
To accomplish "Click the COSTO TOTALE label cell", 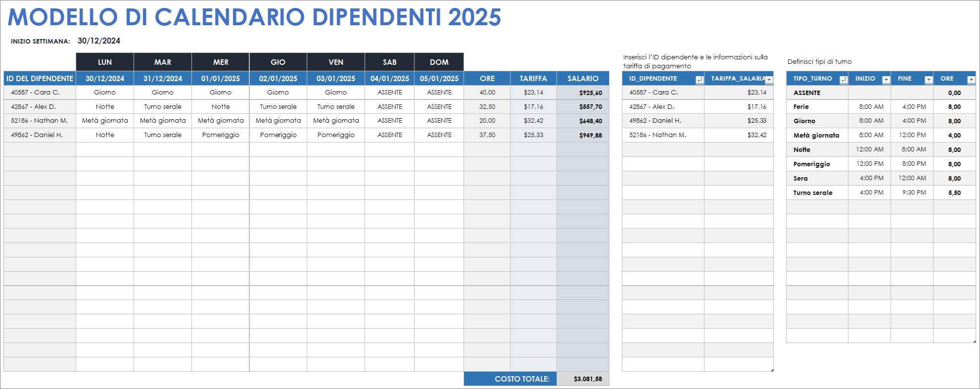I will tap(510, 379).
